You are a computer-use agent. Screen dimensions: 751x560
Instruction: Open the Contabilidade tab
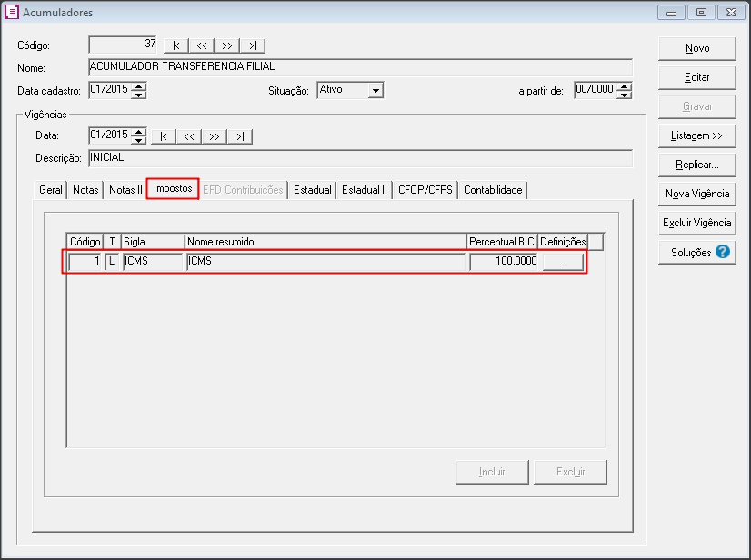tap(493, 190)
